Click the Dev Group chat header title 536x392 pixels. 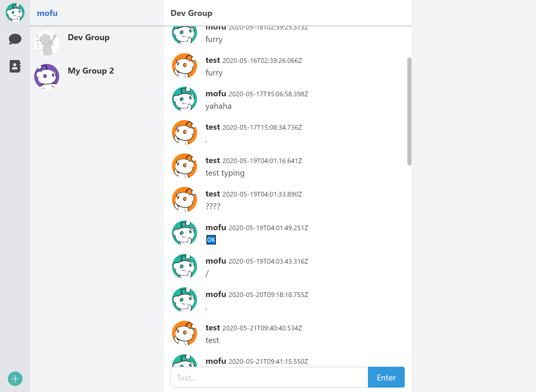(x=191, y=13)
